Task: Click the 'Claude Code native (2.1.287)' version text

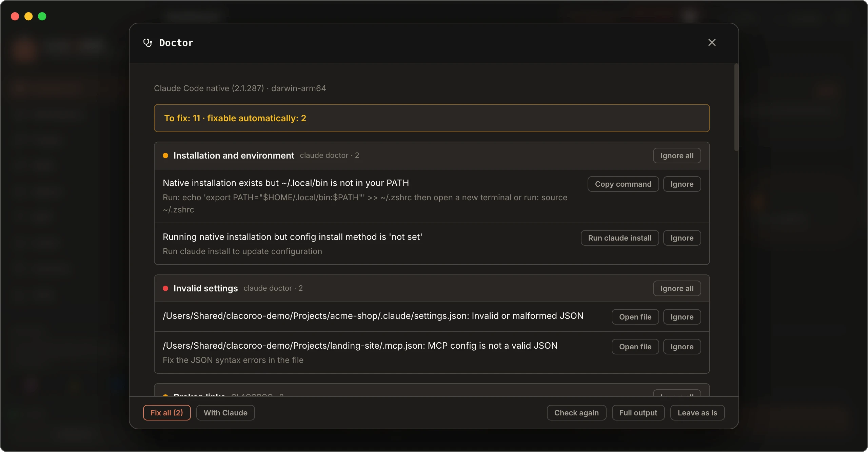Action: [x=240, y=88]
